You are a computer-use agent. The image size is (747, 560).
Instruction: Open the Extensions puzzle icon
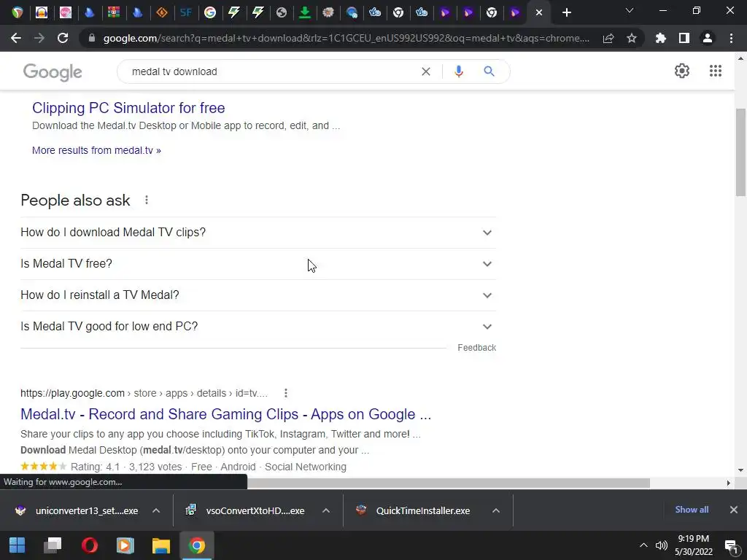[661, 38]
